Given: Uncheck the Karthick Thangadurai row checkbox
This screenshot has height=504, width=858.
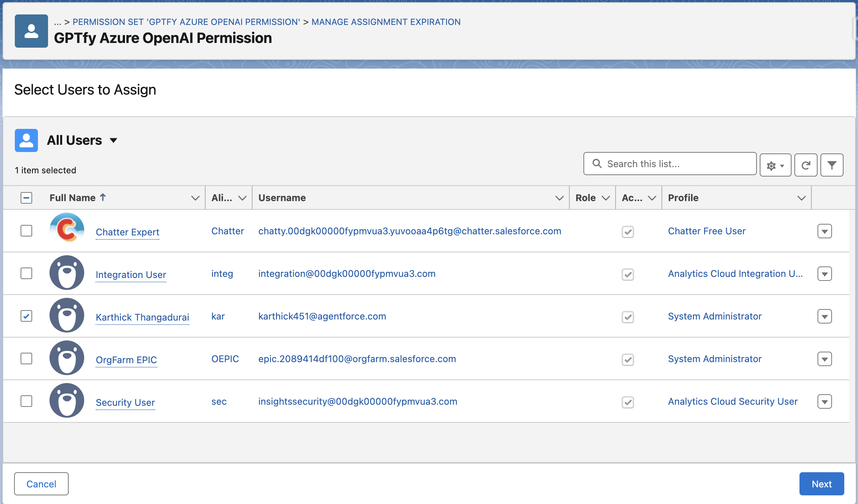Looking at the screenshot, I should [26, 316].
